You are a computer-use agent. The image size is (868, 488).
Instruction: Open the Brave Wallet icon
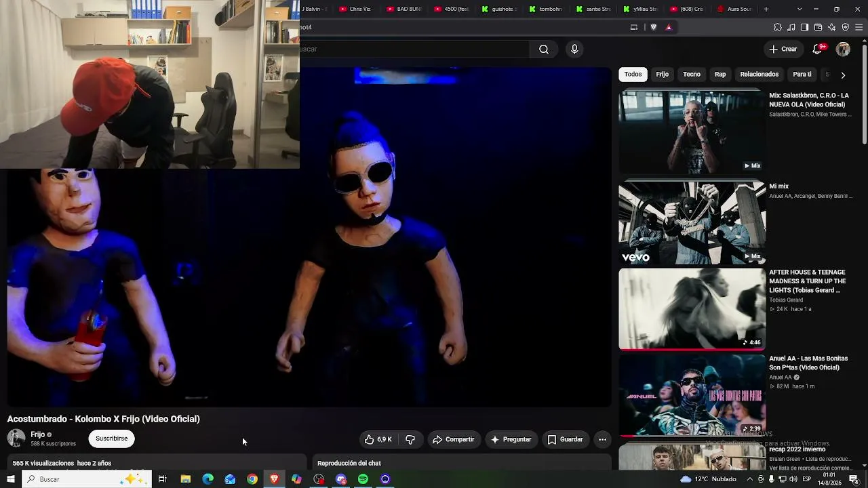tap(818, 27)
